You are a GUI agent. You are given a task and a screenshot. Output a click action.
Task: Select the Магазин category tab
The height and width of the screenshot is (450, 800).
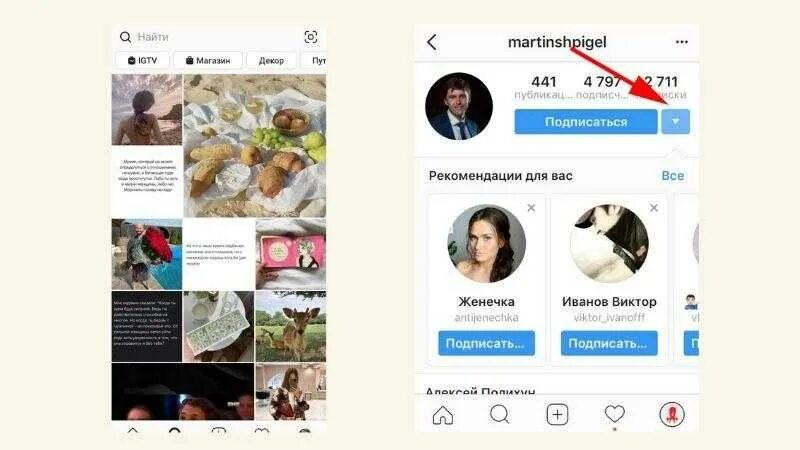tap(208, 60)
